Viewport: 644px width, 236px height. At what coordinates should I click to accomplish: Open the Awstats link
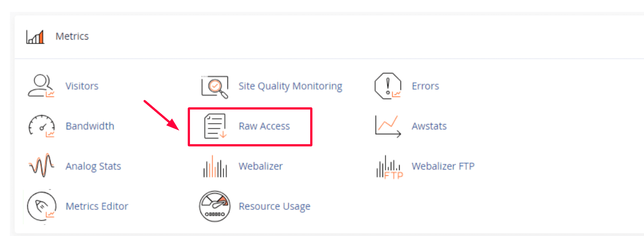429,126
